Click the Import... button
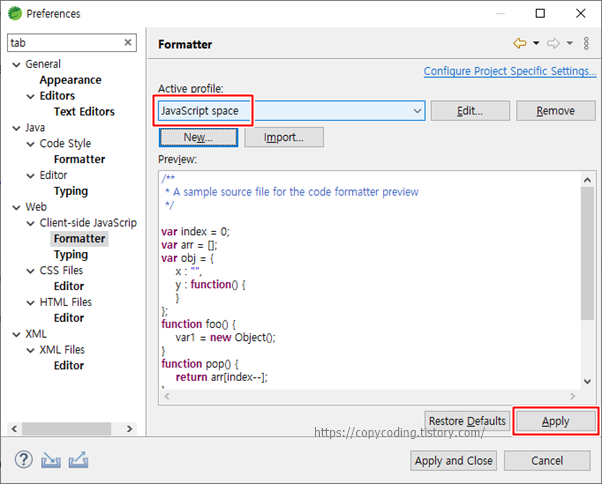 click(284, 137)
